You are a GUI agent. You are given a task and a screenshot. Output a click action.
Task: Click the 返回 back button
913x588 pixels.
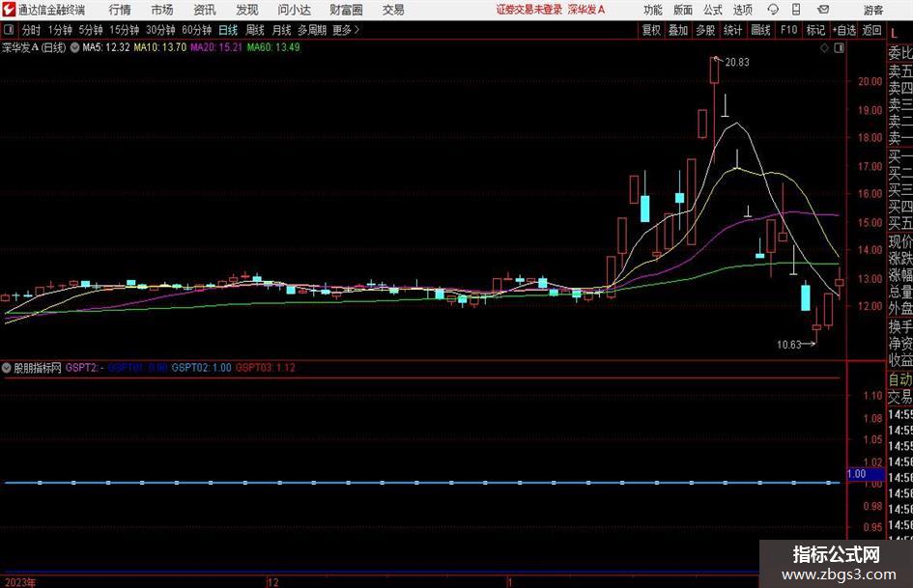(871, 30)
